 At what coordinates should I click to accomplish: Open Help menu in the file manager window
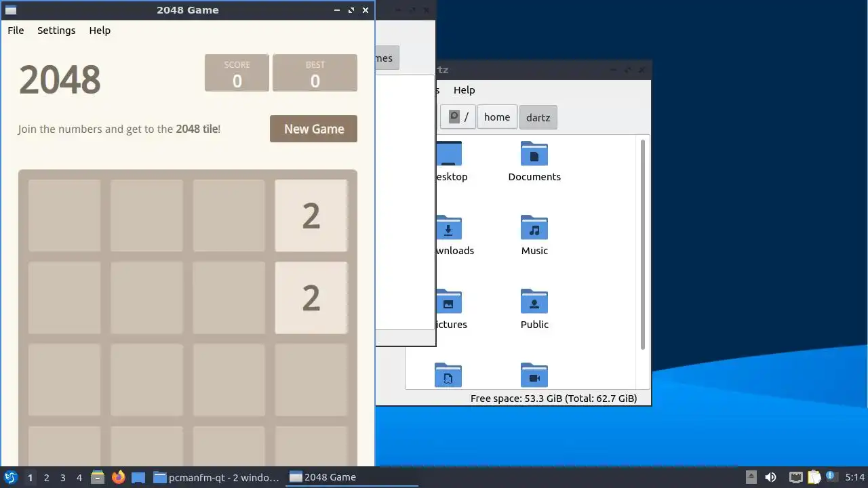point(464,90)
